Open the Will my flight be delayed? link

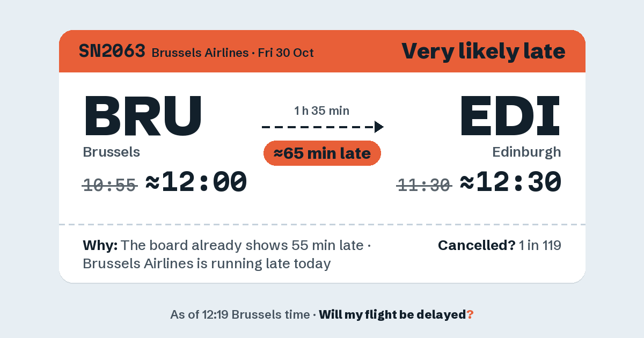396,314
